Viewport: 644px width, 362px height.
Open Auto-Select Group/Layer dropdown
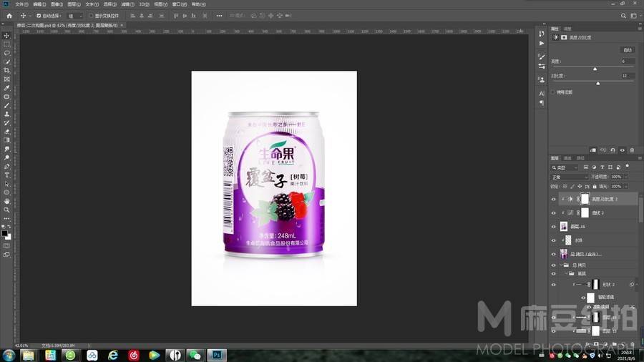[x=75, y=16]
